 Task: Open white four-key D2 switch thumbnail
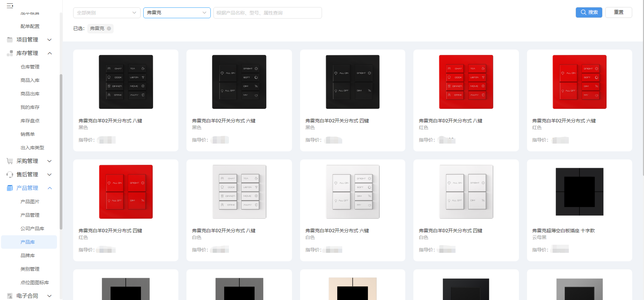pos(466,192)
